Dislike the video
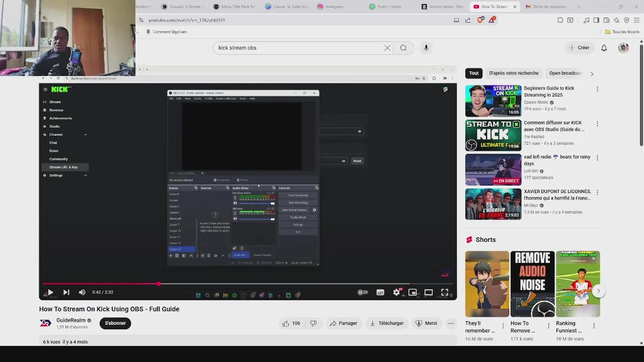Image resolution: width=644 pixels, height=362 pixels. click(x=313, y=323)
